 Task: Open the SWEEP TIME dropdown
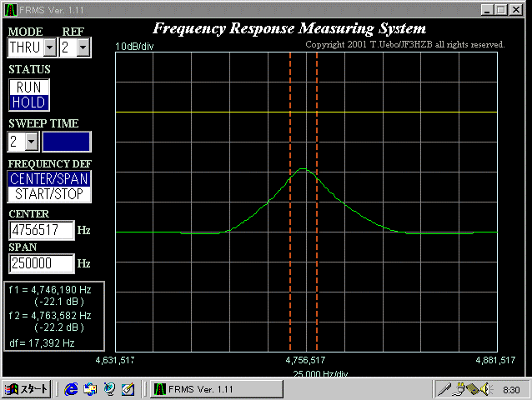point(32,141)
